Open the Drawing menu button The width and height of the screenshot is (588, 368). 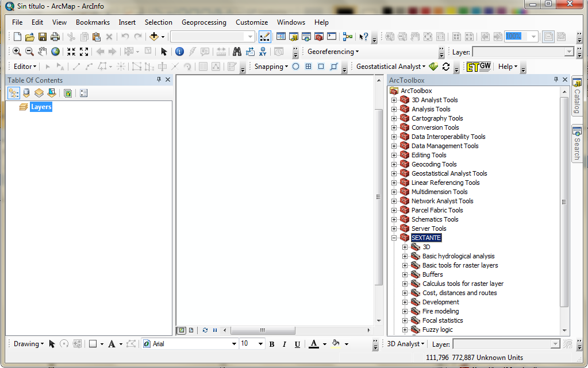click(x=29, y=344)
